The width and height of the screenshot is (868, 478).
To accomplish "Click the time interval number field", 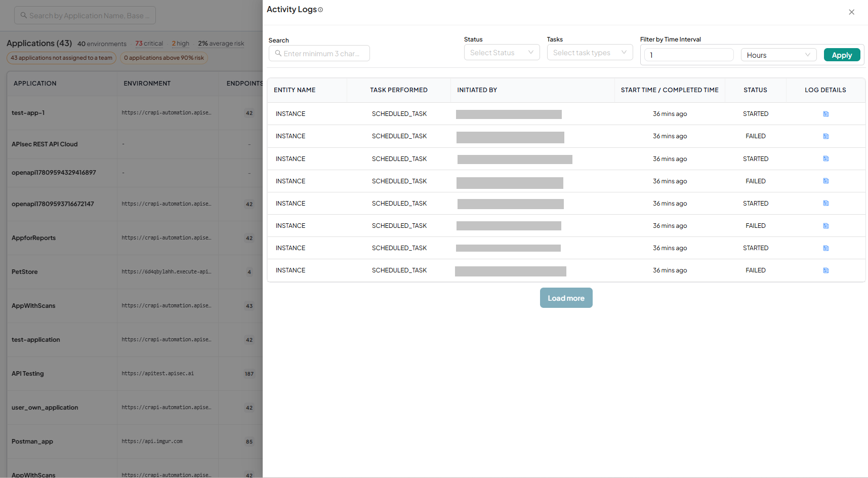I will (x=689, y=55).
